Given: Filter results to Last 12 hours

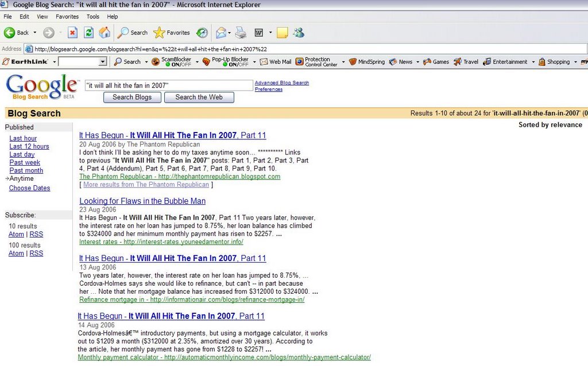Looking at the screenshot, I should pos(29,146).
